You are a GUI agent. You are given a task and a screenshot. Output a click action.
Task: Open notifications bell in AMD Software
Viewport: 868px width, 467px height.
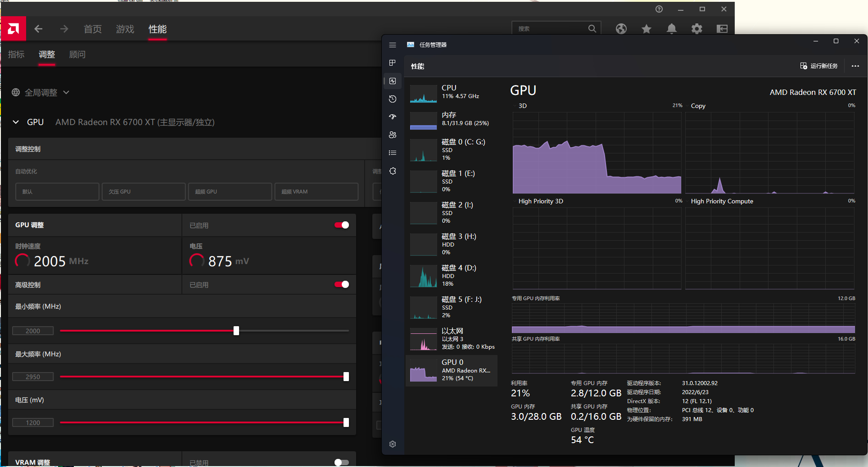[x=671, y=29]
